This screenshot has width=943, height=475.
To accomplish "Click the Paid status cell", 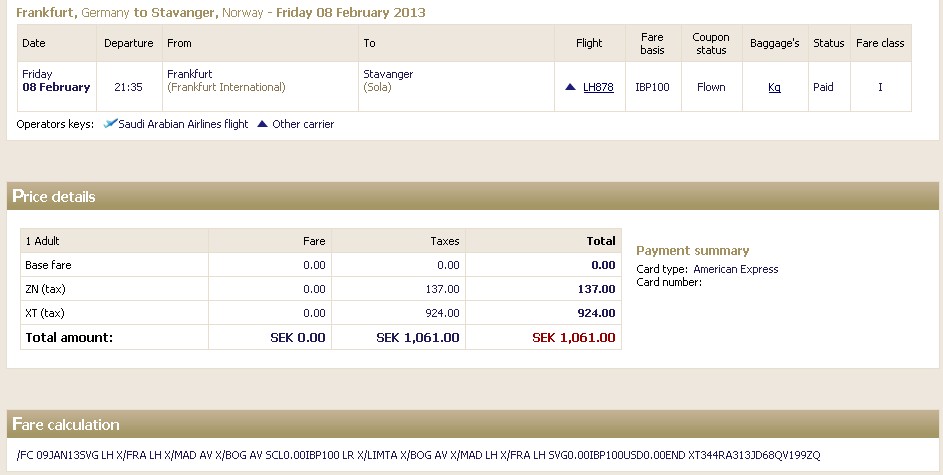I will click(823, 87).
